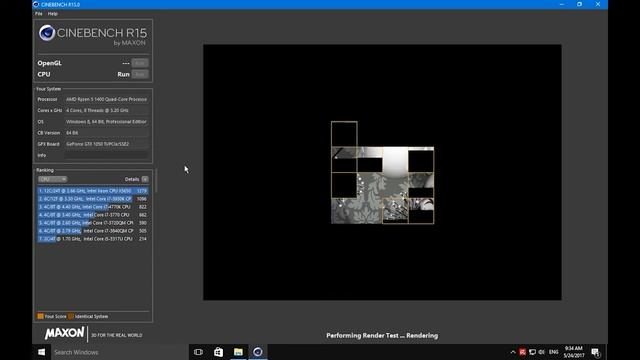Image resolution: width=640 pixels, height=360 pixels.
Task: Click the network tray icon
Action: [532, 352]
